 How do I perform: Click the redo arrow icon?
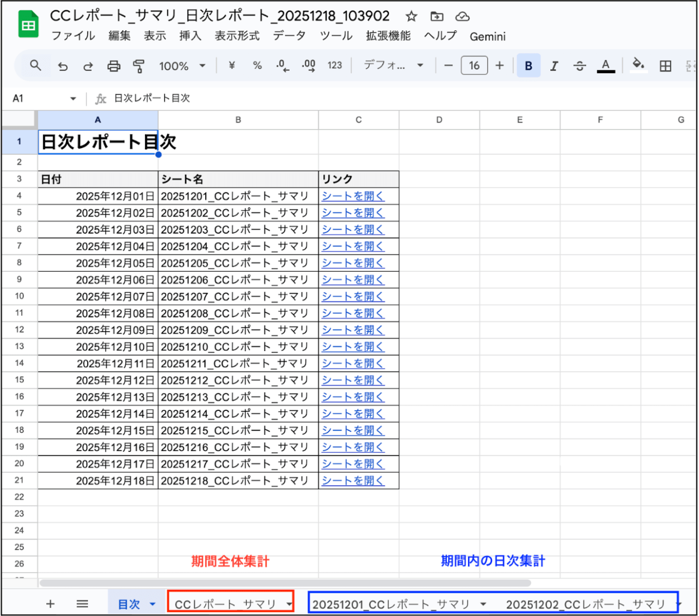pos(88,66)
